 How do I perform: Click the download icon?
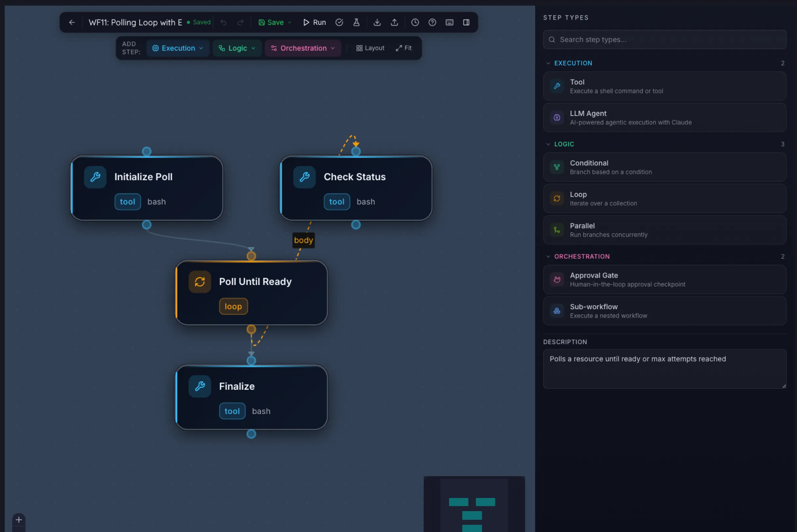click(377, 22)
